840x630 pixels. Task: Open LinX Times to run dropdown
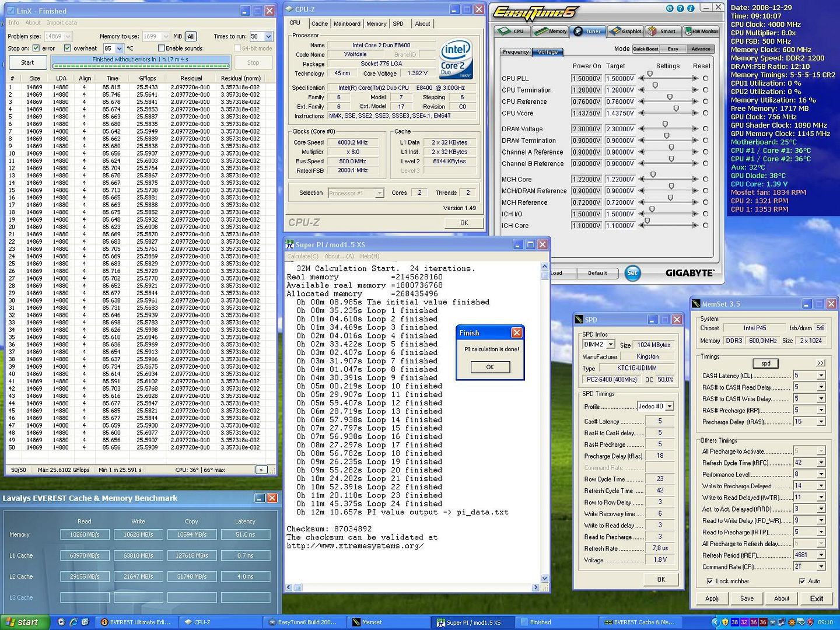click(268, 36)
